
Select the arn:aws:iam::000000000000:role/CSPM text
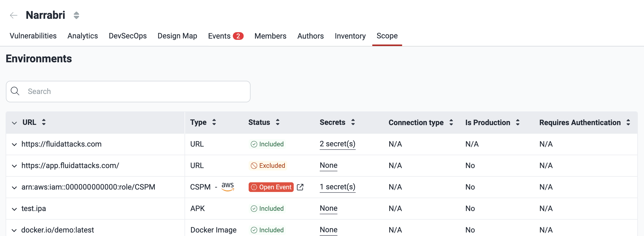(x=88, y=187)
